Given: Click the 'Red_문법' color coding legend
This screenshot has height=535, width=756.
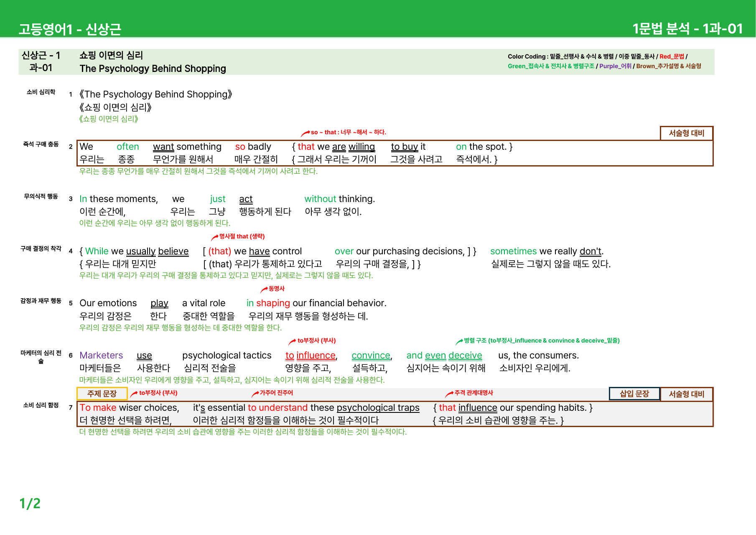Looking at the screenshot, I should [x=672, y=56].
